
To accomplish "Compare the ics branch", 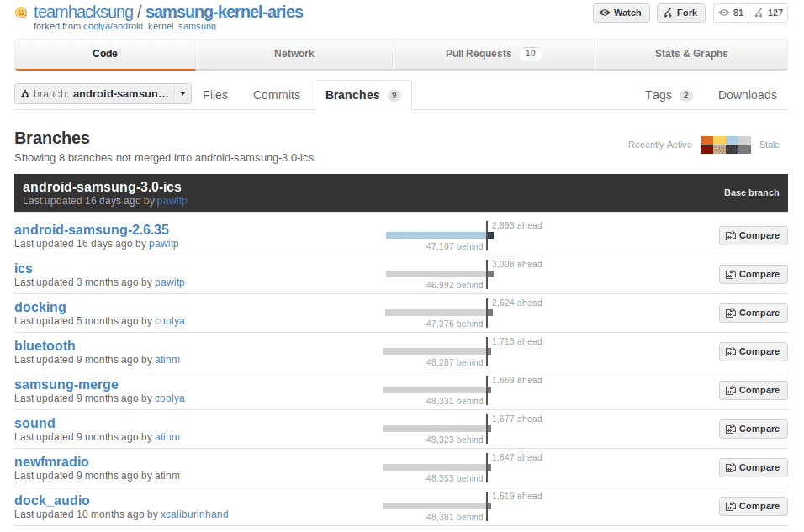I will pyautogui.click(x=753, y=274).
